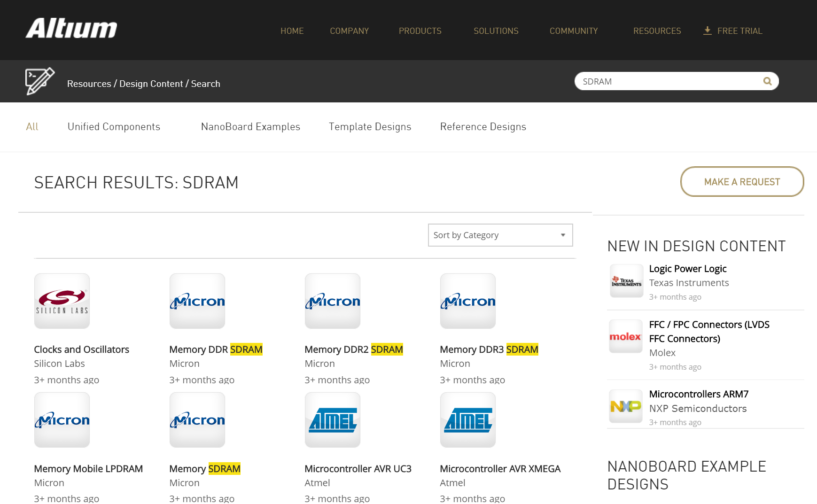Expand the SOLUTIONS navigation menu
817x504 pixels.
coord(496,31)
